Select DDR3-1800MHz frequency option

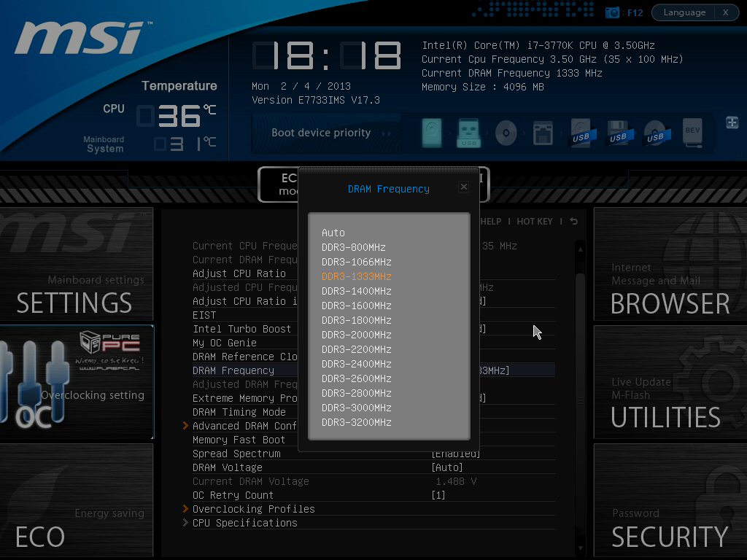(x=356, y=321)
